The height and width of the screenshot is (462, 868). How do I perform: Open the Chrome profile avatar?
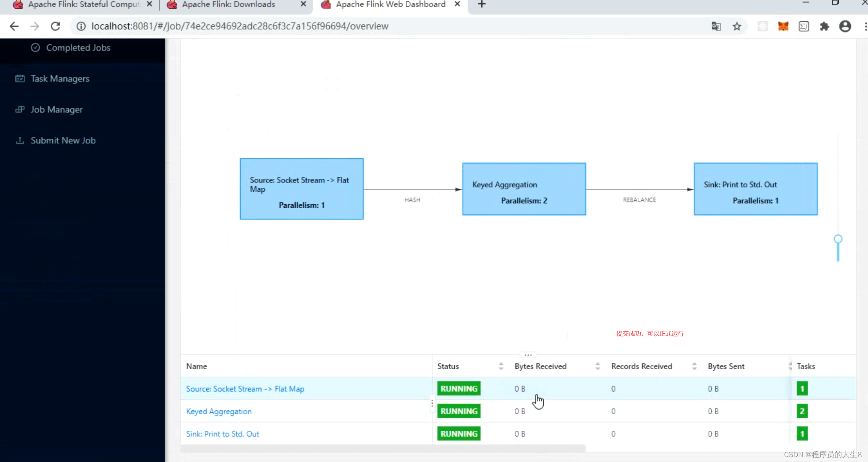pos(845,26)
